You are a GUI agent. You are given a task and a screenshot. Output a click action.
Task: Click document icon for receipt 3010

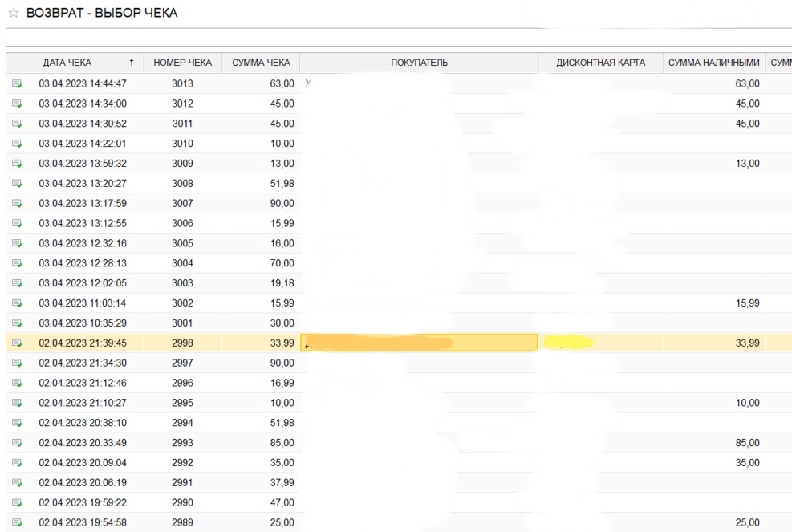point(16,144)
